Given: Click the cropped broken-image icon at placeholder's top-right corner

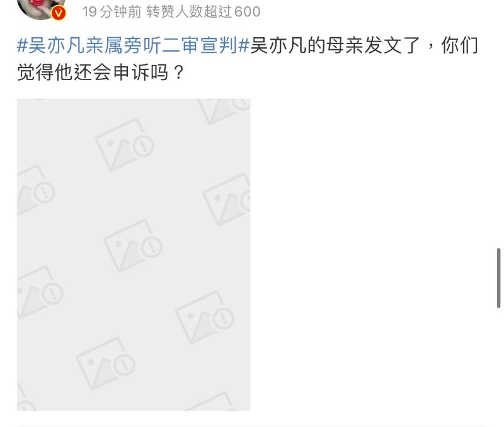Looking at the screenshot, I should click(x=224, y=111).
